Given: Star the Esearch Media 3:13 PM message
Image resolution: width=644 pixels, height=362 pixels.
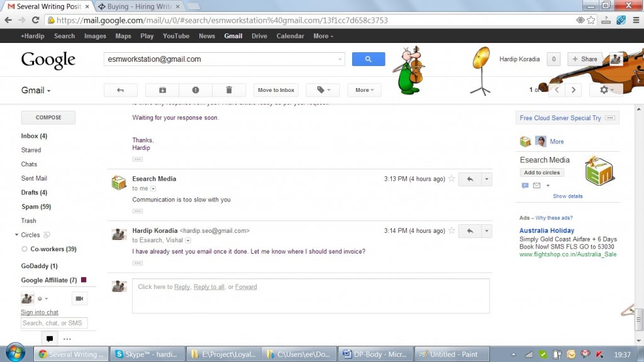Looking at the screenshot, I should coord(452,179).
